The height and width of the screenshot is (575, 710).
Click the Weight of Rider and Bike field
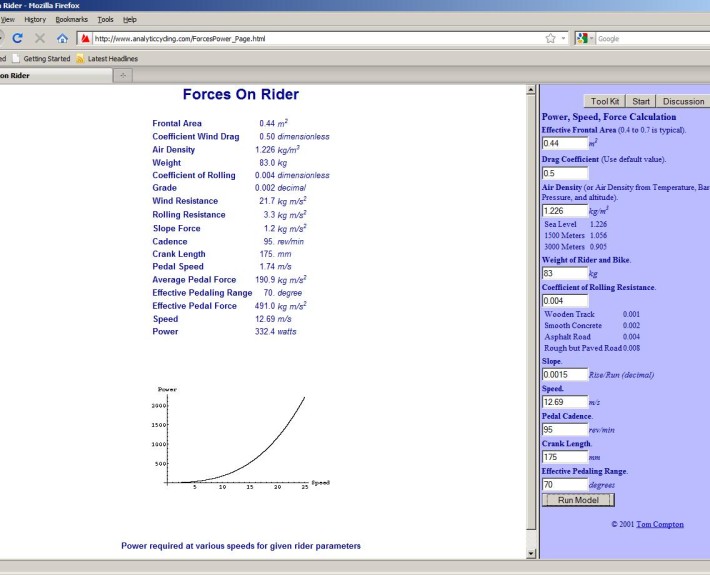(x=565, y=273)
